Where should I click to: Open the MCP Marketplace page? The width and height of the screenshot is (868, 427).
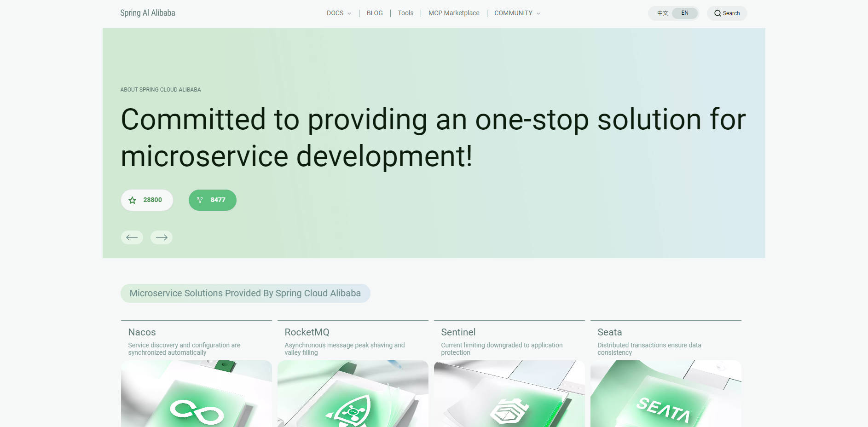click(454, 13)
